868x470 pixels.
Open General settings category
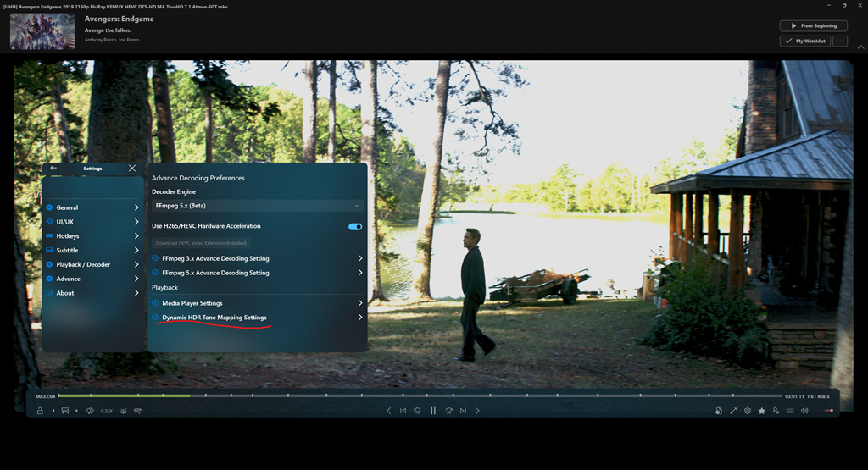[93, 207]
